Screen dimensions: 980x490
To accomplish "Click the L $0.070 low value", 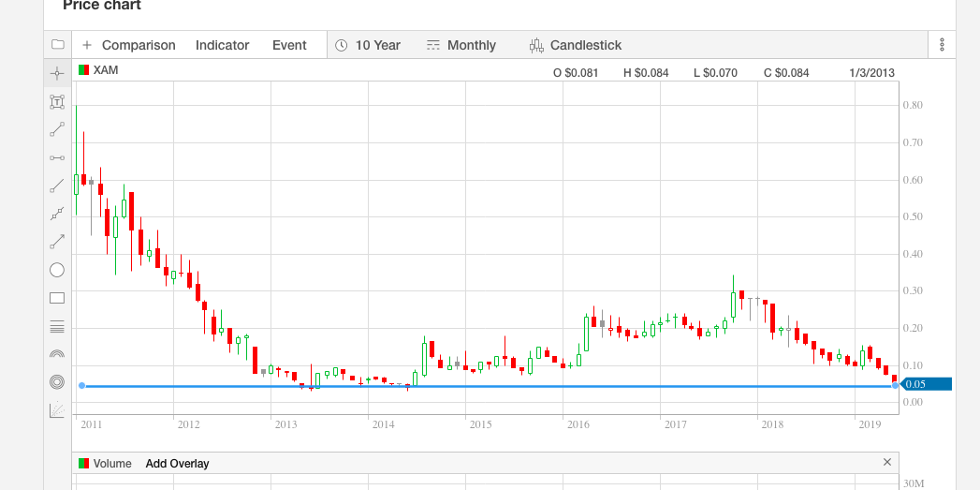I will 716,72.
